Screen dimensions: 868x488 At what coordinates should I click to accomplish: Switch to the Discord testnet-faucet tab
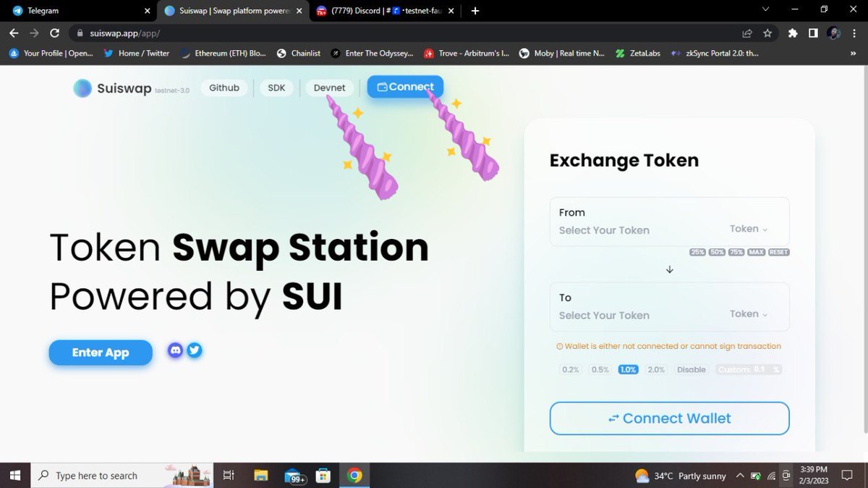(384, 11)
